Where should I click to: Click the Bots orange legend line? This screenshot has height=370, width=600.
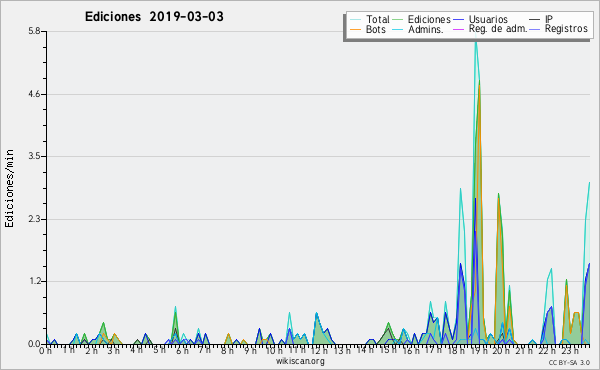pyautogui.click(x=355, y=29)
